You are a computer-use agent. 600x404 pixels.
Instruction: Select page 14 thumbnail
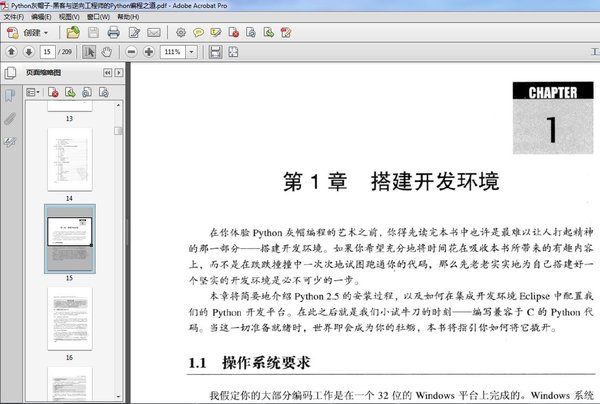point(70,160)
